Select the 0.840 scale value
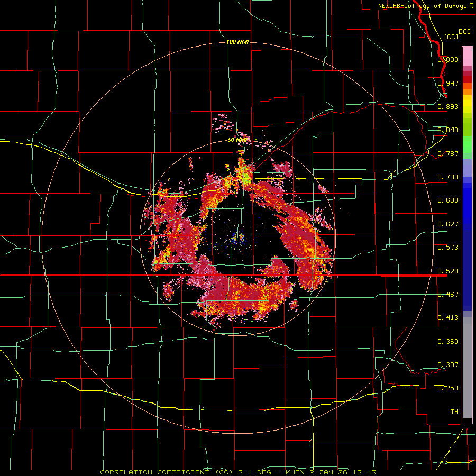The height and width of the screenshot is (476, 476). click(x=448, y=130)
